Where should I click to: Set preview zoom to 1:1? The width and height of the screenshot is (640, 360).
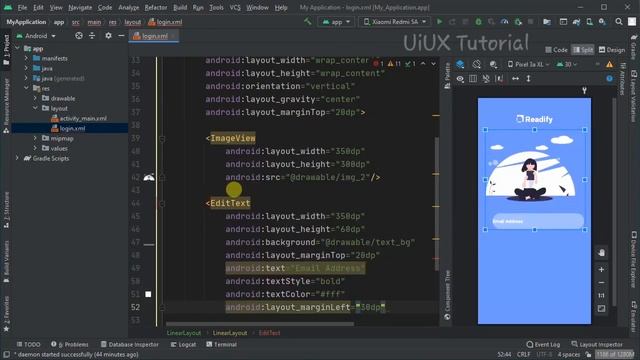[x=601, y=296]
